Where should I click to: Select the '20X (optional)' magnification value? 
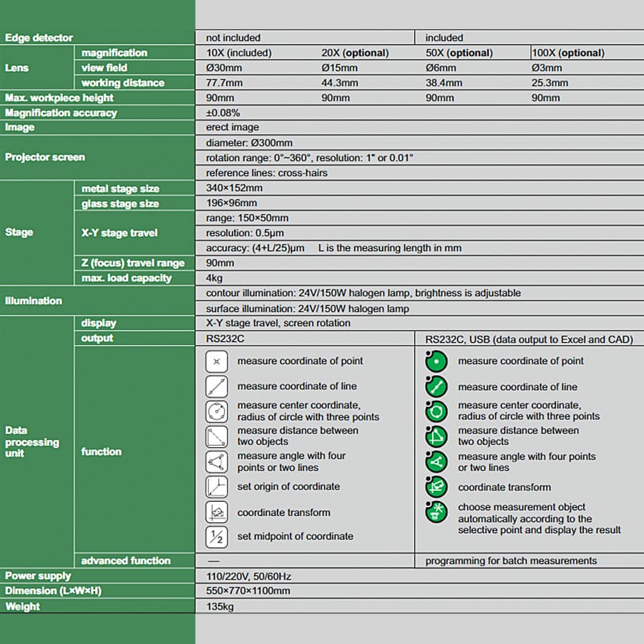355,53
